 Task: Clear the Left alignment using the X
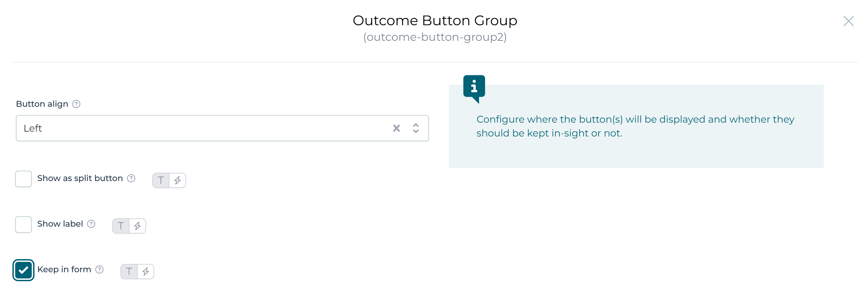coord(396,128)
